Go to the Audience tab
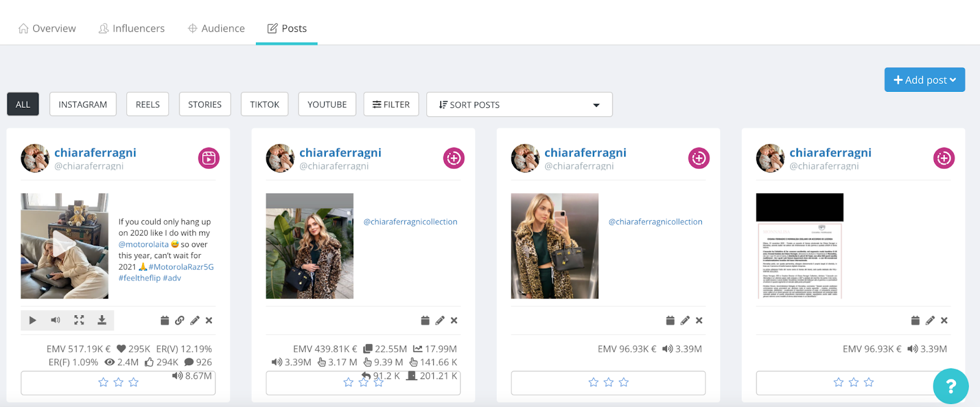 click(216, 28)
